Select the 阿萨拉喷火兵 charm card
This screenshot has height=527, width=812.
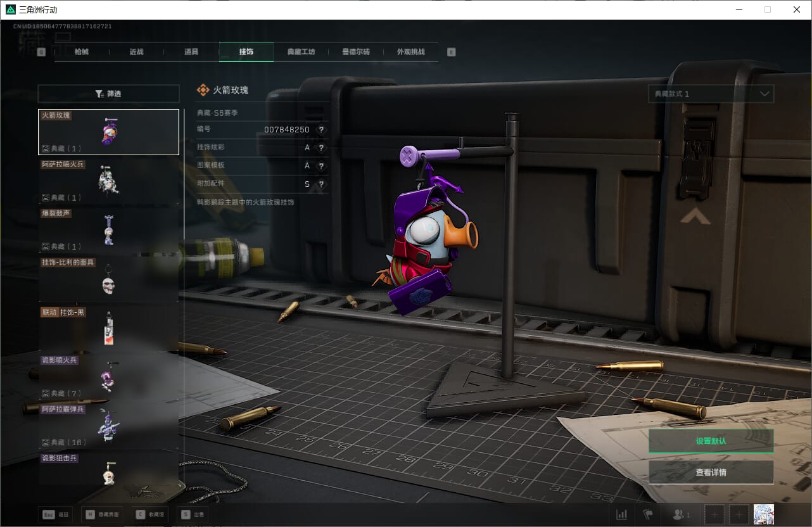(x=108, y=181)
